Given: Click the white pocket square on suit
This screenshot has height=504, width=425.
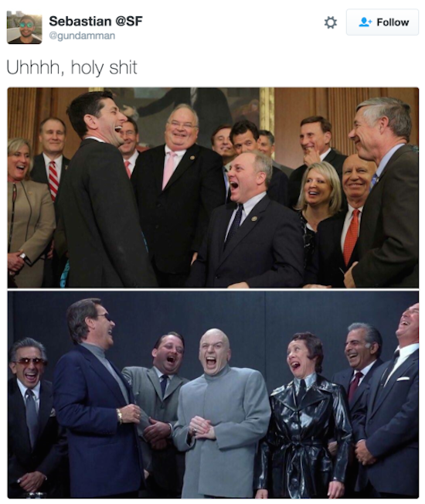Looking at the screenshot, I should (403, 379).
